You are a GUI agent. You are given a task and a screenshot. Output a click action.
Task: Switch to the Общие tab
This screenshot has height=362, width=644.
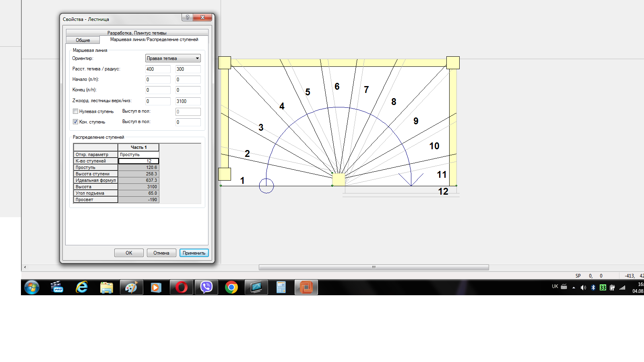(x=83, y=40)
